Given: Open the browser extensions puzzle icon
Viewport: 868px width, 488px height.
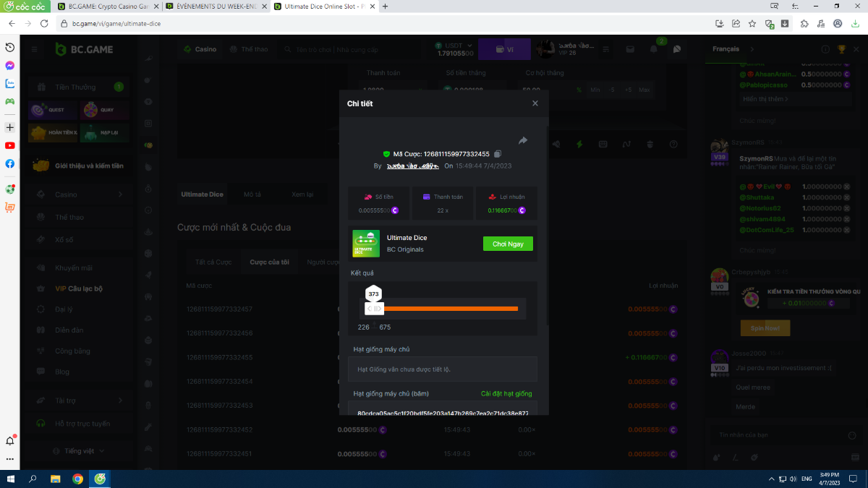Looking at the screenshot, I should tap(804, 23).
